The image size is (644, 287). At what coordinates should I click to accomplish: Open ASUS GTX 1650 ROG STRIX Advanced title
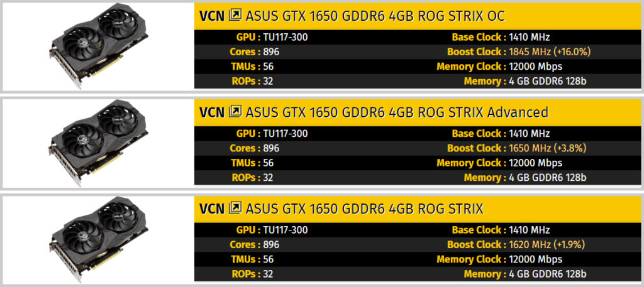(397, 112)
